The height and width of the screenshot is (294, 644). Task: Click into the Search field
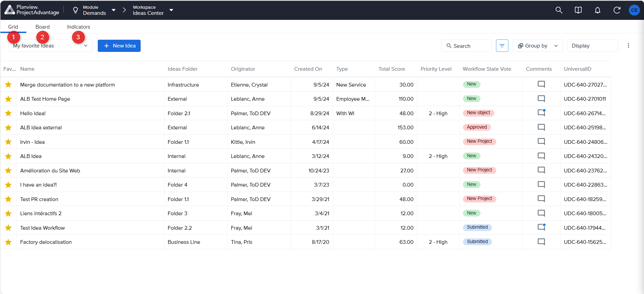tap(466, 46)
